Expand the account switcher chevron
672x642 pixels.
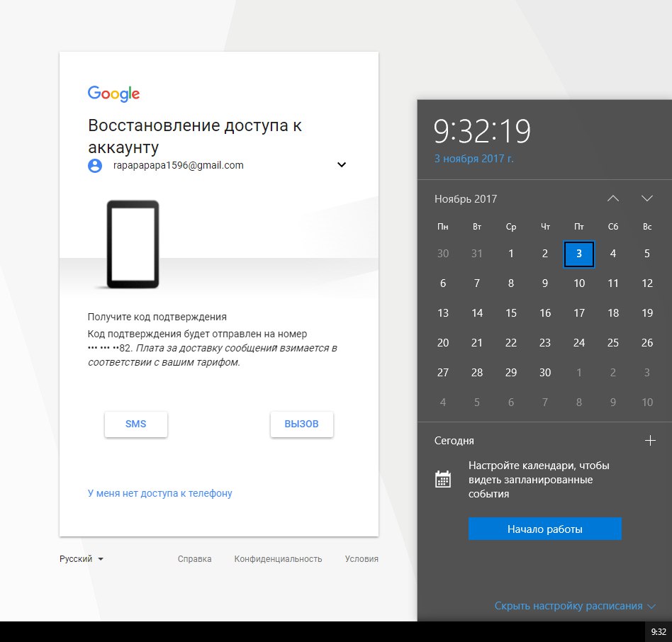click(342, 165)
